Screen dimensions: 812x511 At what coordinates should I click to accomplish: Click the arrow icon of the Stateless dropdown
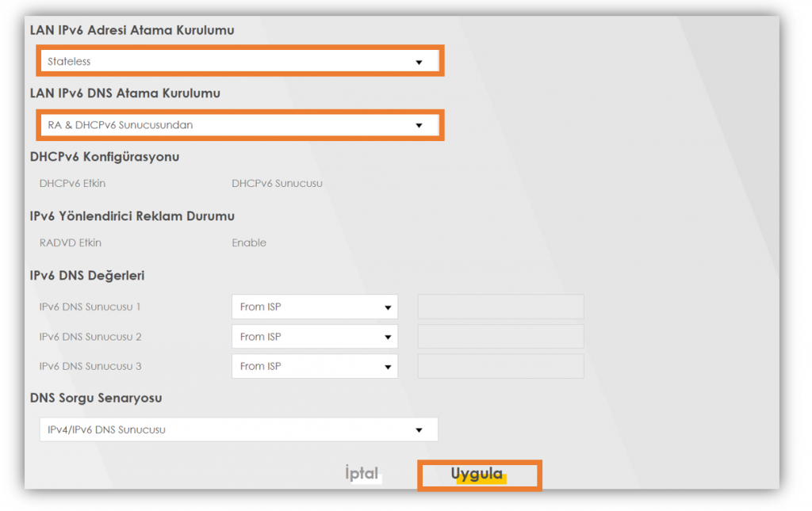[419, 63]
